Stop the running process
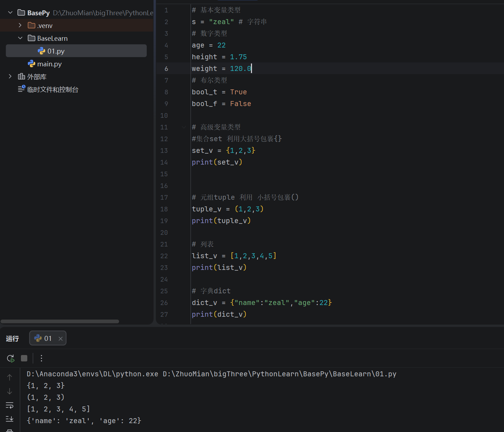The width and height of the screenshot is (504, 432). click(x=24, y=358)
